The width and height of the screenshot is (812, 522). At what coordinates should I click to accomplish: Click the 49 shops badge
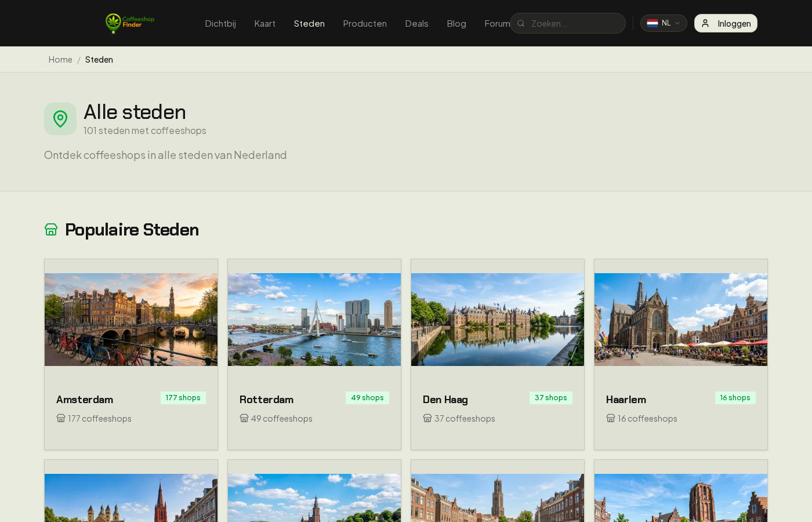pos(367,398)
